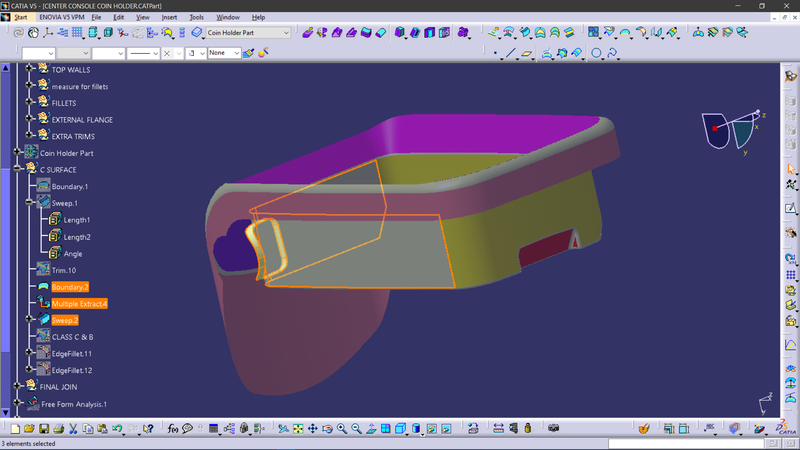Image resolution: width=800 pixels, height=450 pixels.
Task: Click the Pad solid icon
Action: coord(399,33)
